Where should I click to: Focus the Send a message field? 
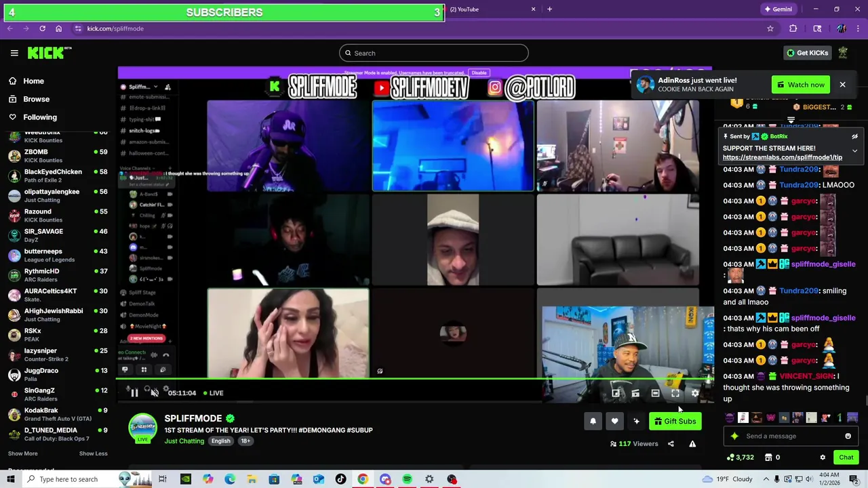pyautogui.click(x=790, y=436)
